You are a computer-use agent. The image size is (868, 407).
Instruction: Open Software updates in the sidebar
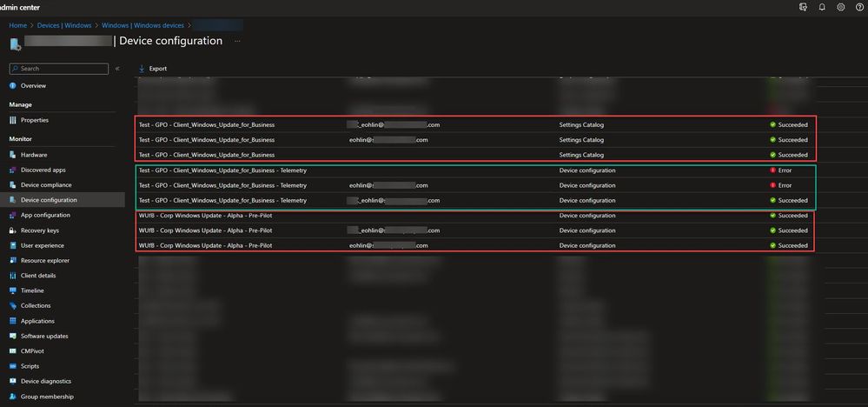(44, 336)
